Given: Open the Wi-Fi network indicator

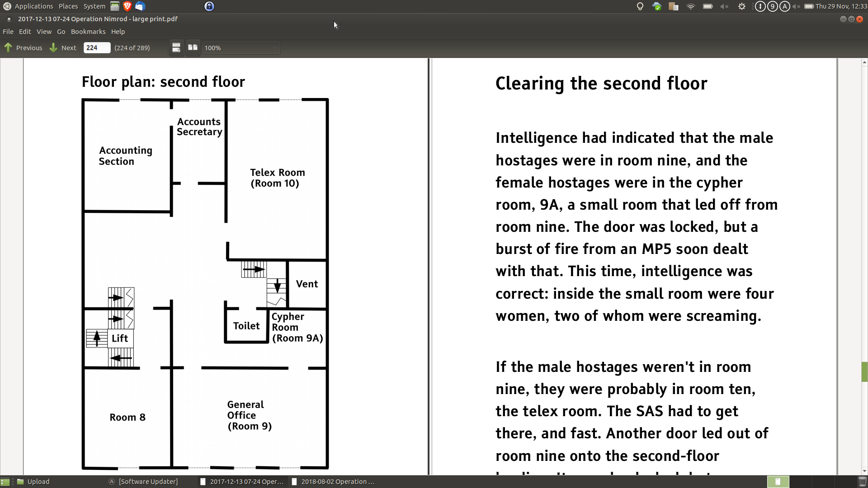Looking at the screenshot, I should point(690,6).
